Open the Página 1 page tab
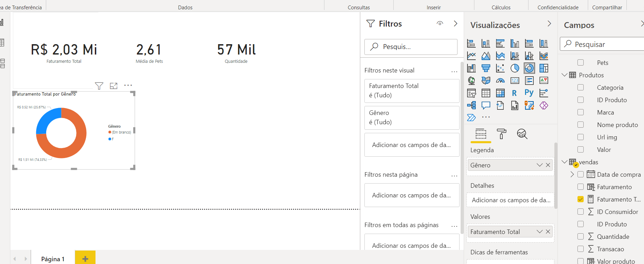This screenshot has width=644, height=264. pos(53,259)
